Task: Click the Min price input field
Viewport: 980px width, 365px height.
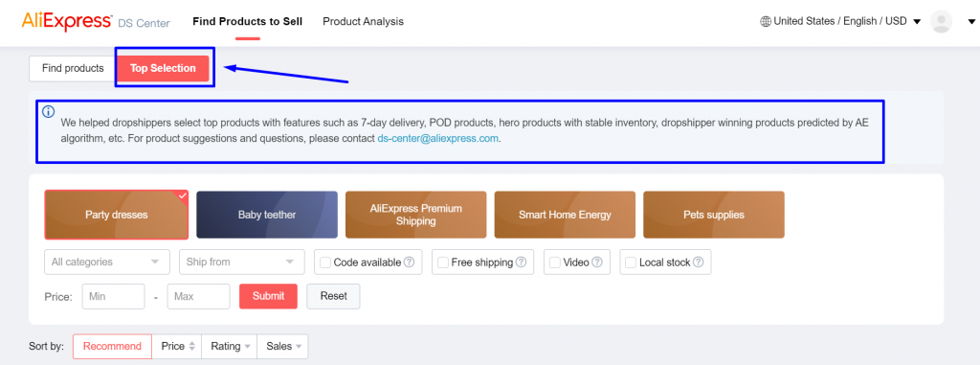Action: 113,296
